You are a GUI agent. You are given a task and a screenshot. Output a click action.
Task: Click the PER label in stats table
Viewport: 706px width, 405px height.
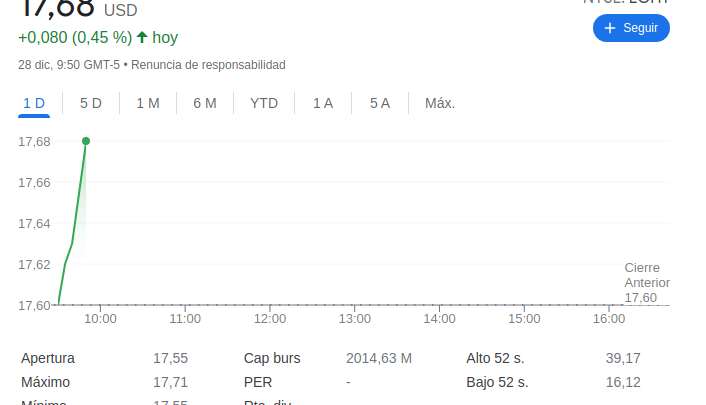point(258,382)
